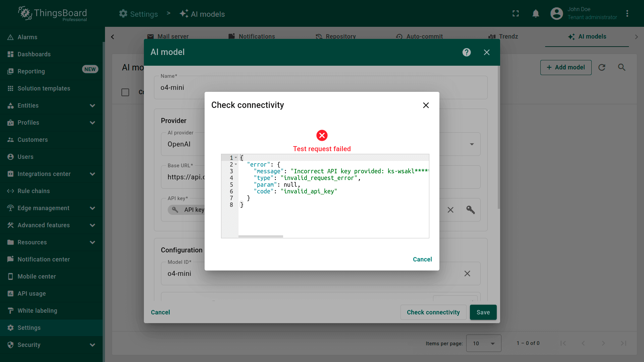Click the horizontal scrollbar in error JSON

pyautogui.click(x=261, y=236)
